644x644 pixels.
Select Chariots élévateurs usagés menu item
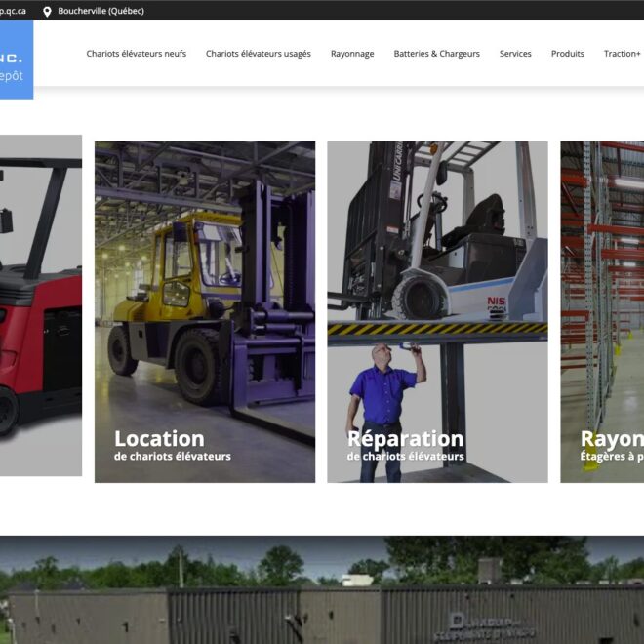click(258, 54)
